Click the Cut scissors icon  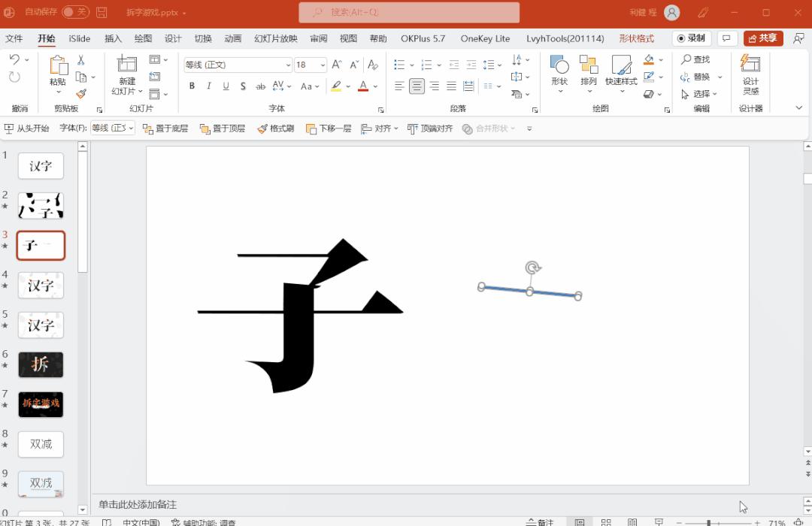tap(81, 60)
